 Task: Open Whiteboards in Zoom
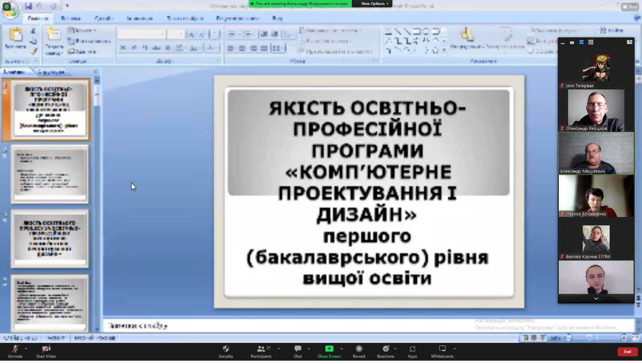point(442,351)
